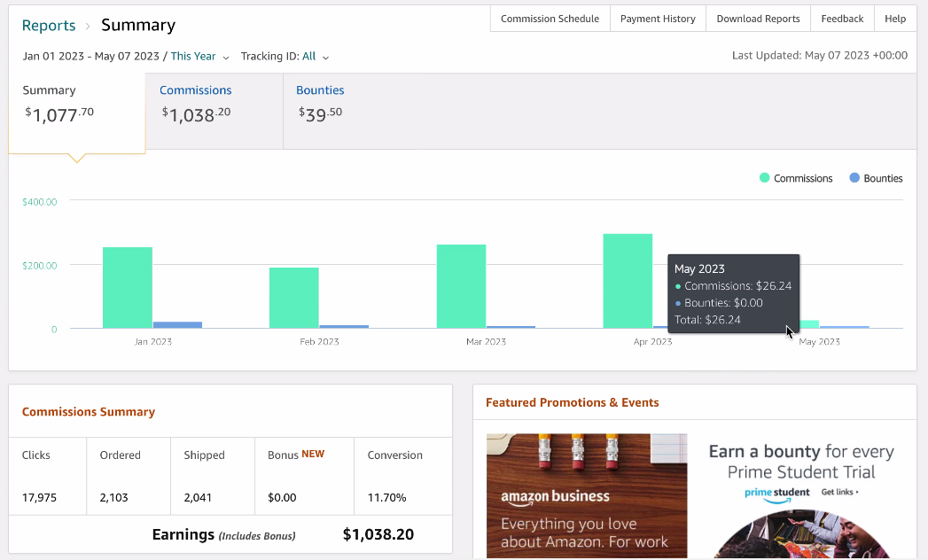Image resolution: width=928 pixels, height=560 pixels.
Task: Click the Bonus value $0.00
Action: [282, 498]
